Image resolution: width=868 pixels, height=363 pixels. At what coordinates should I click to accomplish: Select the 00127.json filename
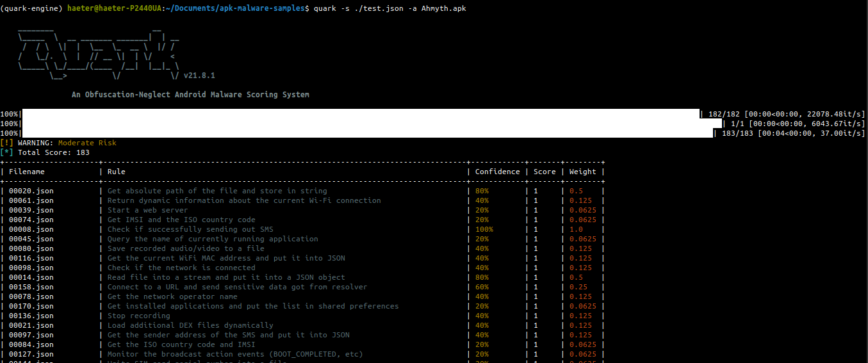pos(31,354)
